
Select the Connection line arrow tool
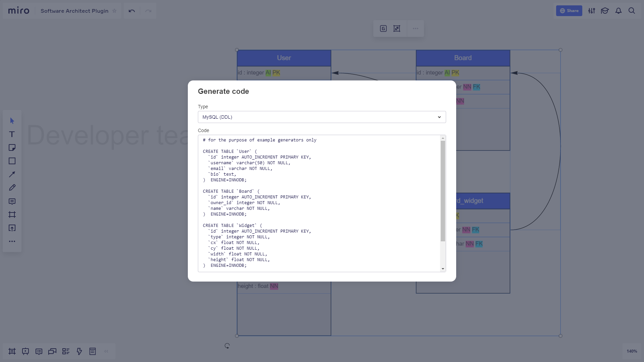click(x=12, y=174)
